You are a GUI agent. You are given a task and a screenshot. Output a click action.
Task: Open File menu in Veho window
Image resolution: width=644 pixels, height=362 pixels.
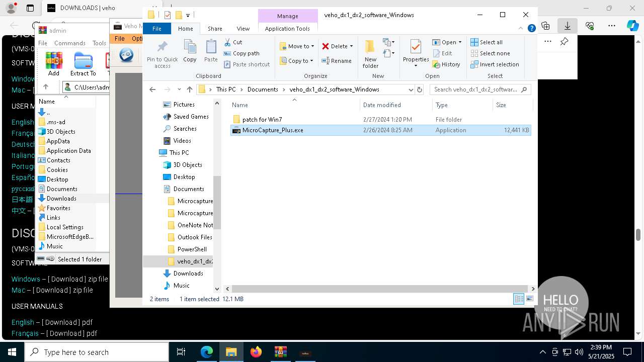[120, 39]
